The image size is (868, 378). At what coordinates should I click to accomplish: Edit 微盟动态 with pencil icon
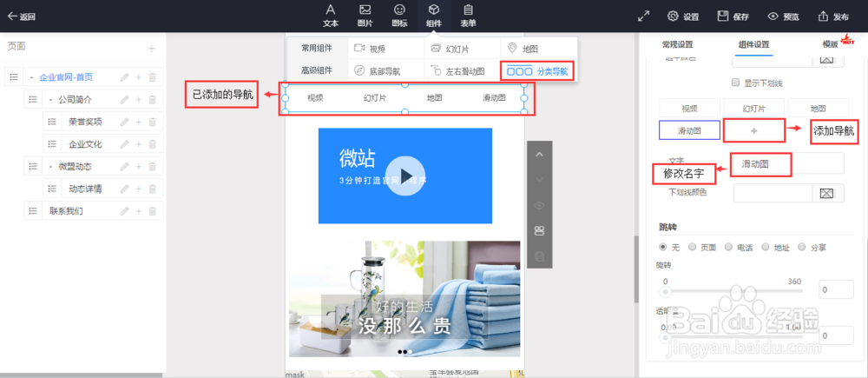(124, 166)
